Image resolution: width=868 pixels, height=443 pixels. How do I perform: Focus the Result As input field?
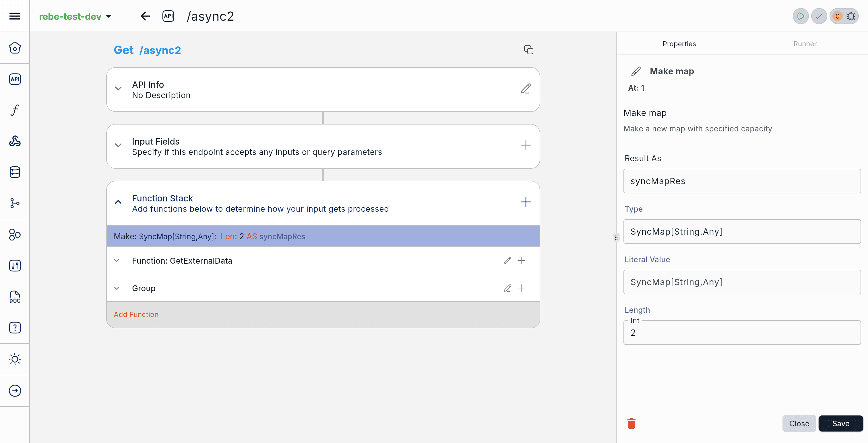742,181
